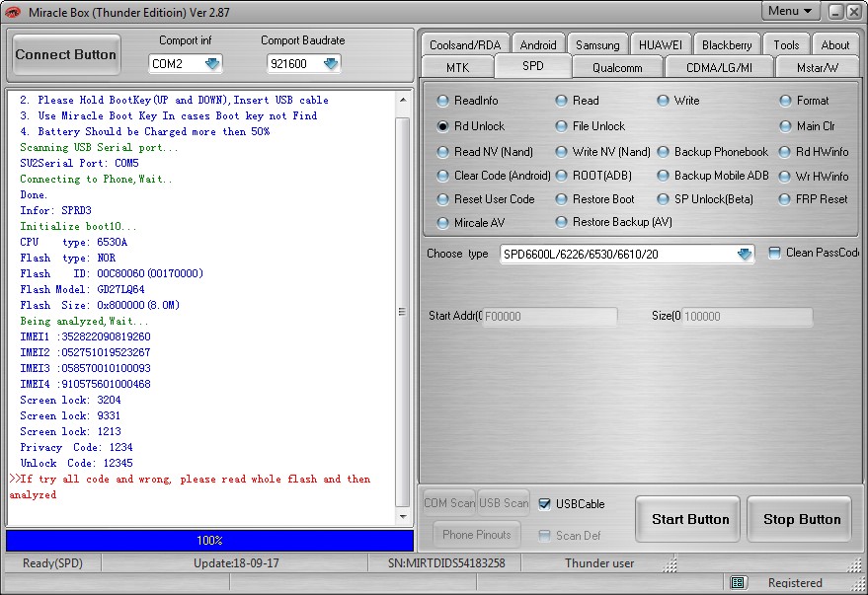The image size is (868, 595).
Task: Switch to the Mstar/W tab
Action: (817, 67)
